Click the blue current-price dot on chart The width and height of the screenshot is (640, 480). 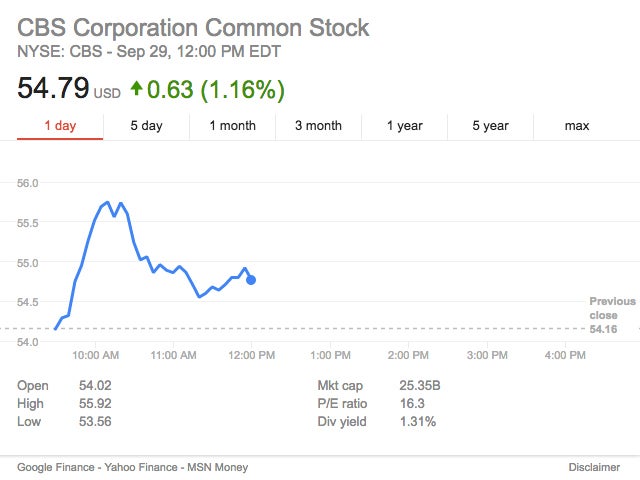click(x=250, y=280)
